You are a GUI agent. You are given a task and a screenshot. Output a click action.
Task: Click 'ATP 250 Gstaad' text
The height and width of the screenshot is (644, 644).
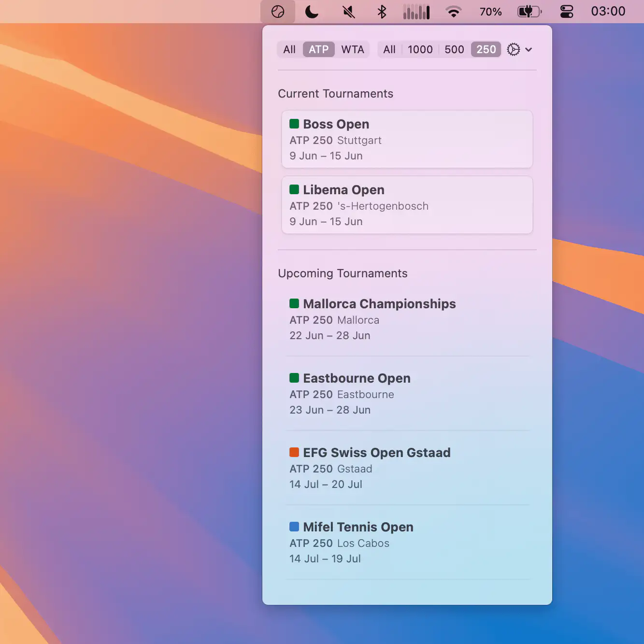coord(331,469)
